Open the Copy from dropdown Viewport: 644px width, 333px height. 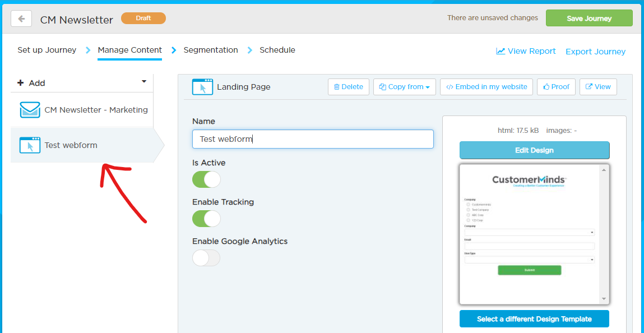coord(405,87)
